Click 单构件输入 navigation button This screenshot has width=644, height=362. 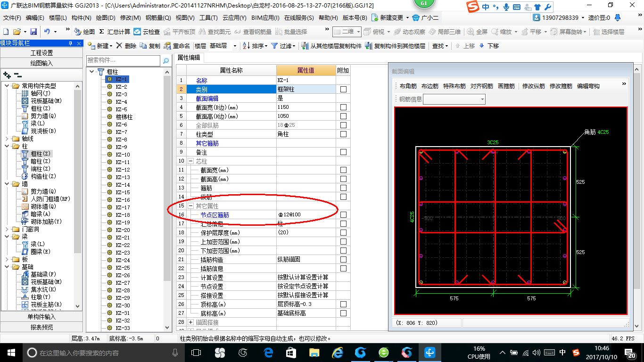click(42, 317)
